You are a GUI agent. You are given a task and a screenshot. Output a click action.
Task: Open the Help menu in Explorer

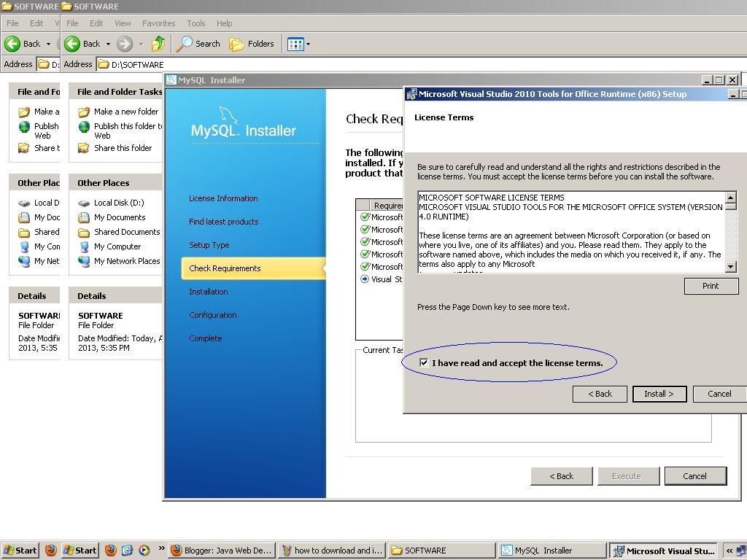(x=224, y=23)
